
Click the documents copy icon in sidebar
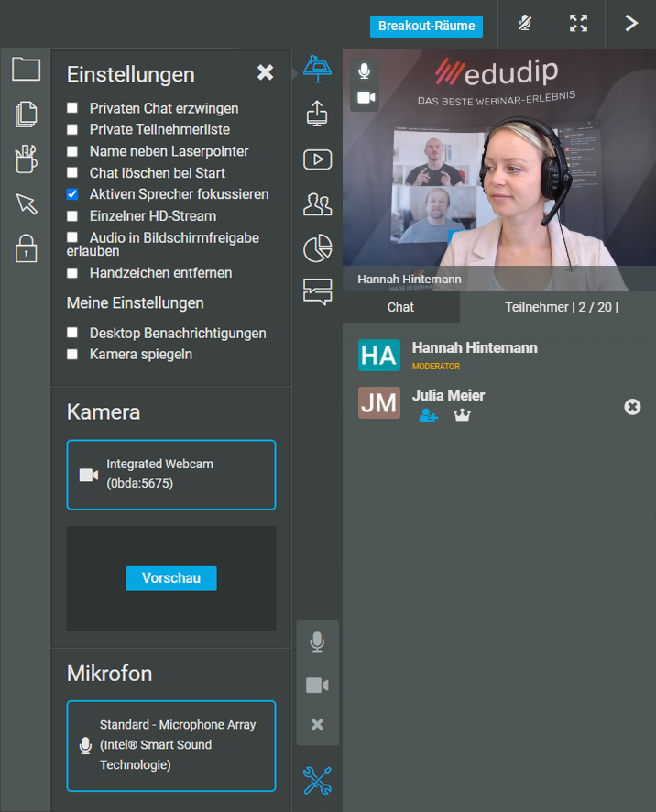pos(26,114)
